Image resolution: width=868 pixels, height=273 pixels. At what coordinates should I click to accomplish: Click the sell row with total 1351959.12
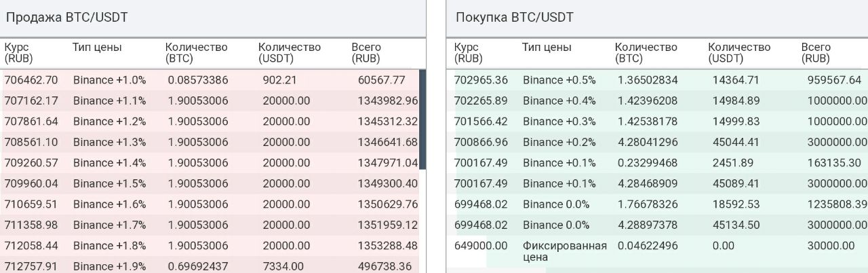(x=210, y=225)
